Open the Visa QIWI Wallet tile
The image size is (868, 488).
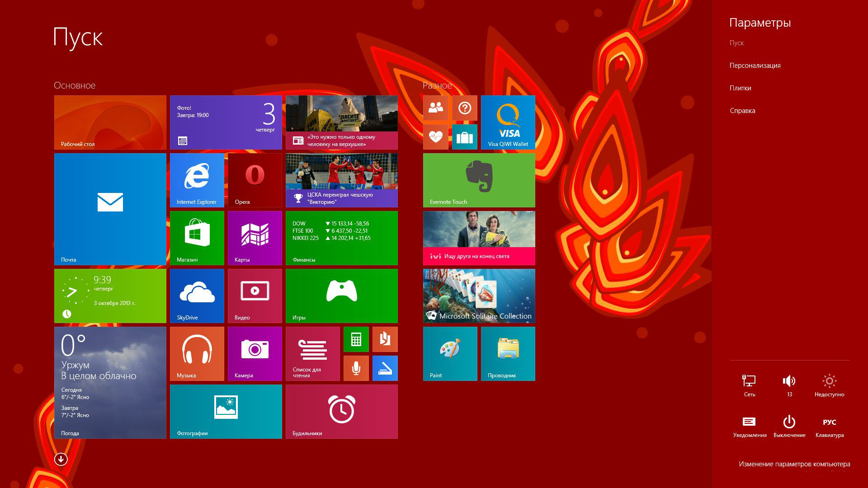point(508,122)
